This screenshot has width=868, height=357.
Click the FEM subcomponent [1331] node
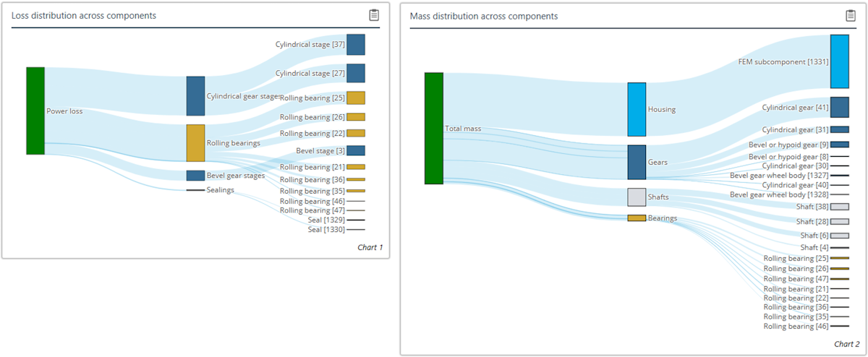(839, 61)
